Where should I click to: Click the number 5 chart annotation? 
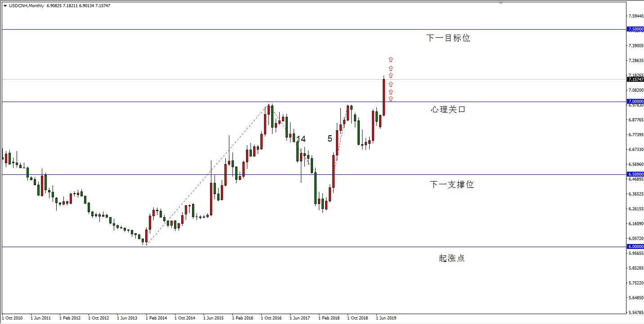[330, 139]
